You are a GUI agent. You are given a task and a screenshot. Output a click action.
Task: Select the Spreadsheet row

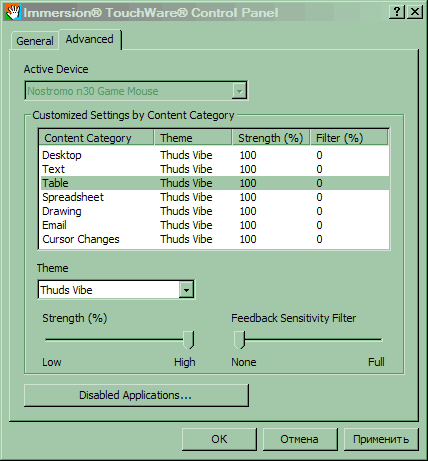214,197
